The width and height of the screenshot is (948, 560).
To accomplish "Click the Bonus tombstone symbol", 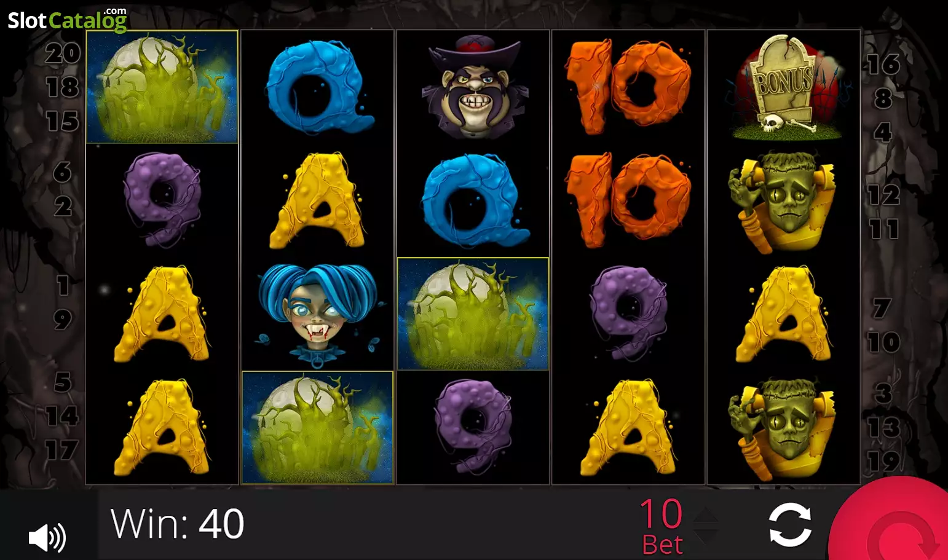I will point(784,87).
